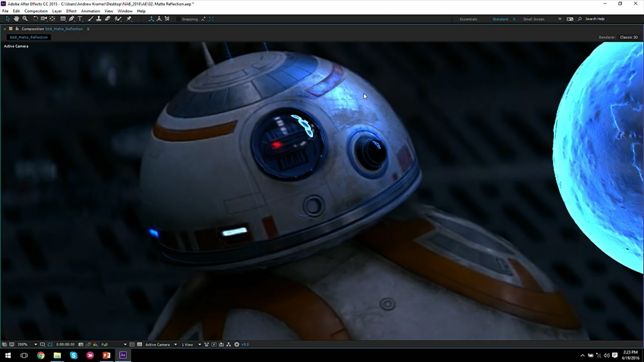Open the Show Channel color icon
The image size is (644, 362).
tap(95, 344)
